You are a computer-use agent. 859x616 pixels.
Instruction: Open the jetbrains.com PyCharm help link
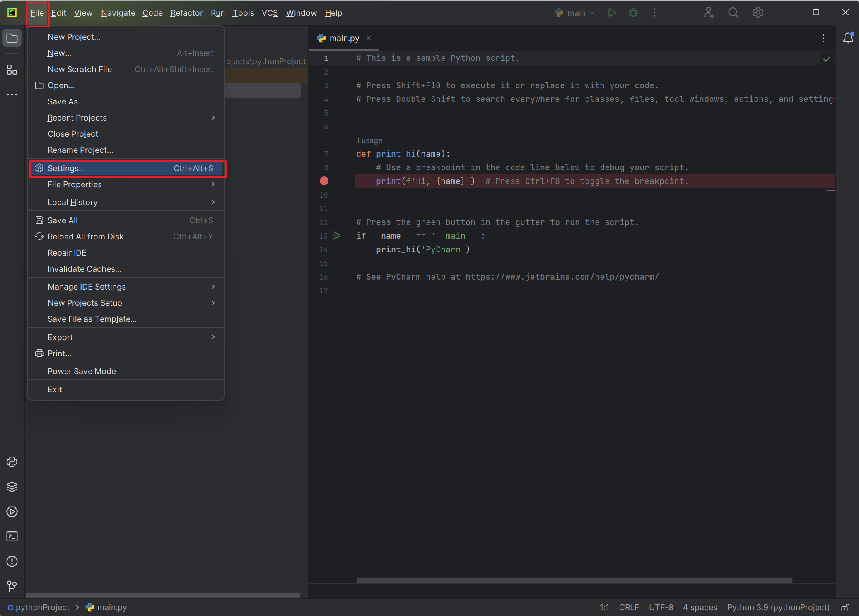pos(562,277)
